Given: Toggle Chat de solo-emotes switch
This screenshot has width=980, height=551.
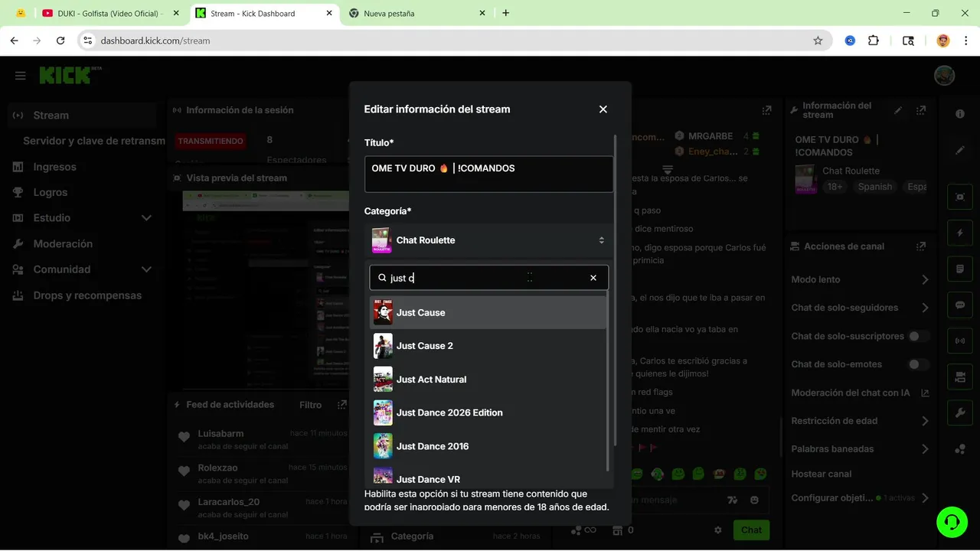Looking at the screenshot, I should click(x=918, y=364).
